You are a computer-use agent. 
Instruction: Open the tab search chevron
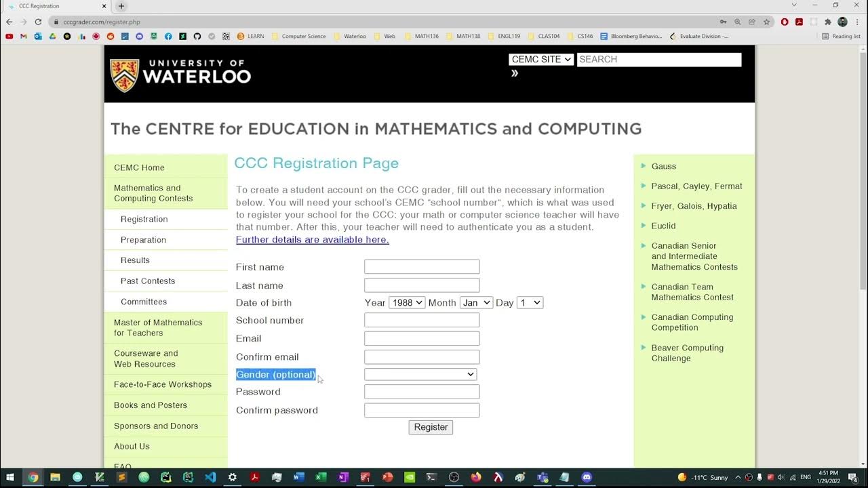click(794, 5)
